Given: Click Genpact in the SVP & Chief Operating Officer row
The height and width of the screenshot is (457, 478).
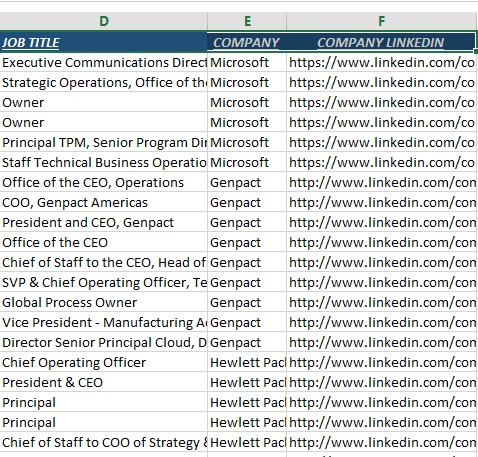Looking at the screenshot, I should click(247, 282).
